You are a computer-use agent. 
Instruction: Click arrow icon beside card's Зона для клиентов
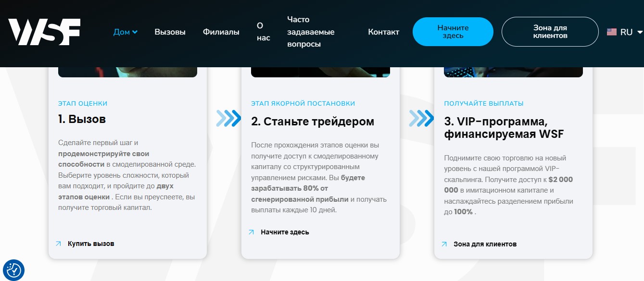pos(444,244)
